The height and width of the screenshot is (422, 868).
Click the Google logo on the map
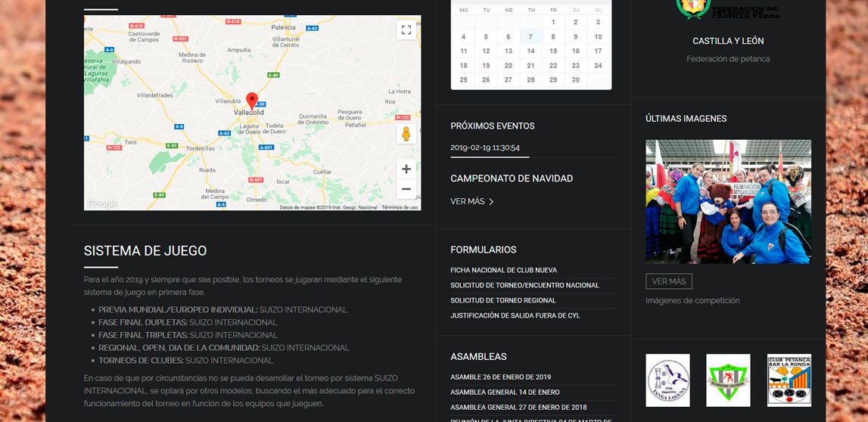coord(102,203)
